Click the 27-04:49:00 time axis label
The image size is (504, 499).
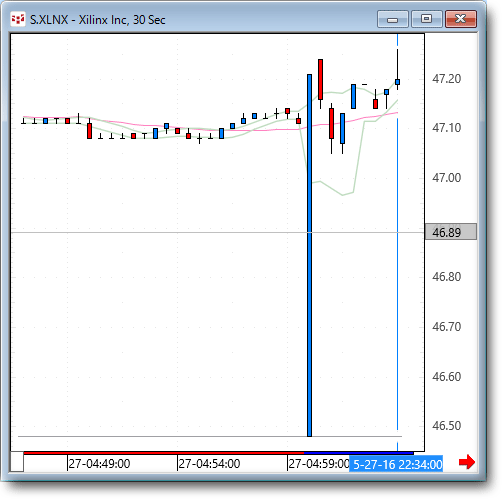[99, 464]
